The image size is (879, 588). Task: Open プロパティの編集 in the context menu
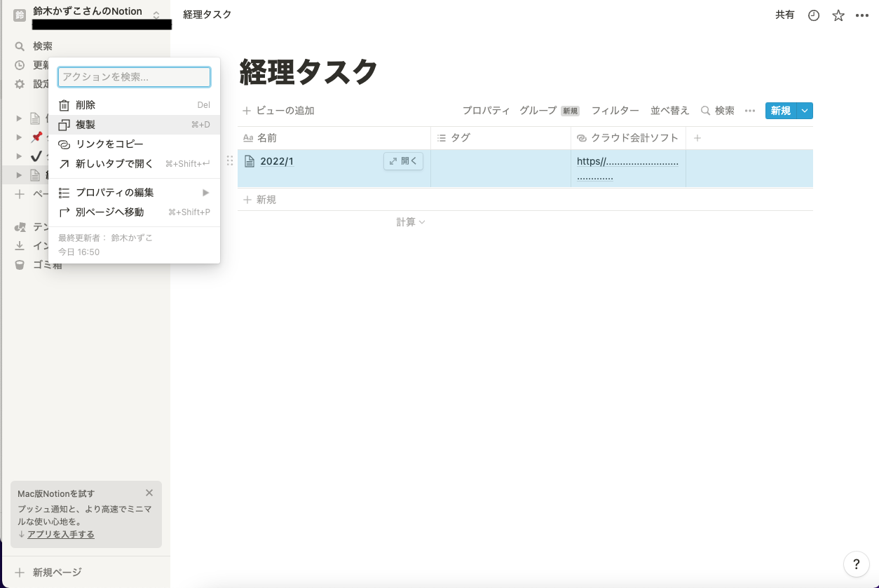[135, 193]
